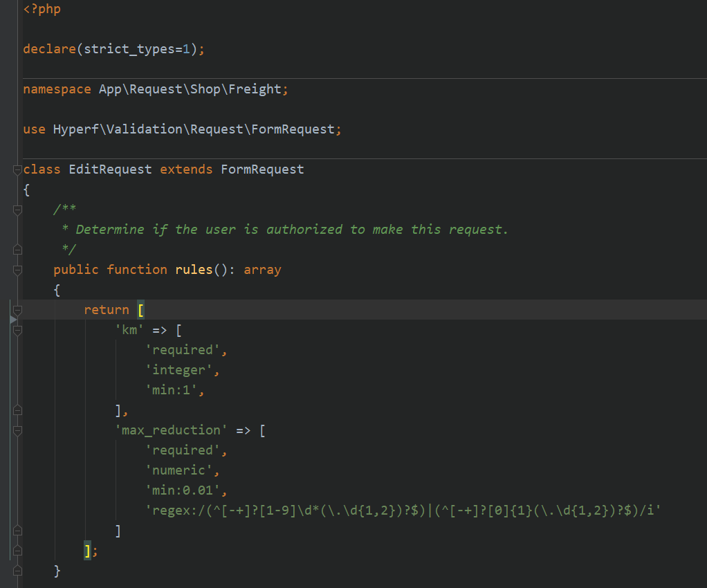Image resolution: width=707 pixels, height=588 pixels.
Task: Place cursor on declare keyword
Action: pyautogui.click(x=50, y=48)
